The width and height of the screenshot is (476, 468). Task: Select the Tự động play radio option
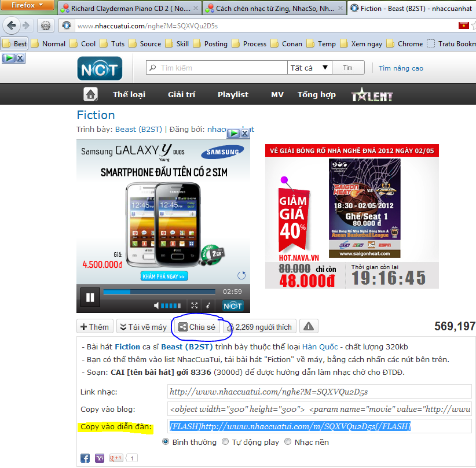click(x=225, y=441)
